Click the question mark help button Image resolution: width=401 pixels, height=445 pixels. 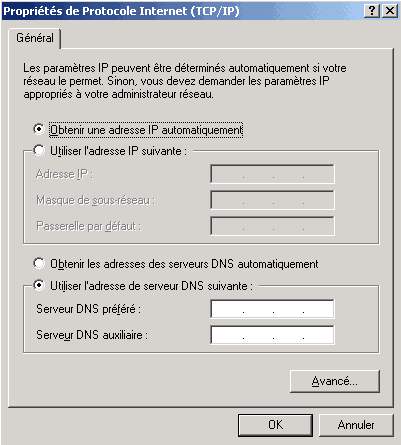tap(372, 11)
